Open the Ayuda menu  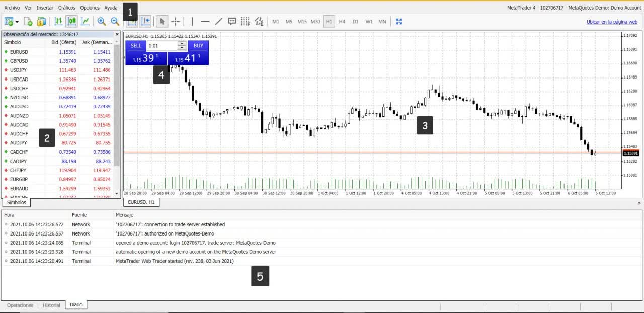(111, 8)
